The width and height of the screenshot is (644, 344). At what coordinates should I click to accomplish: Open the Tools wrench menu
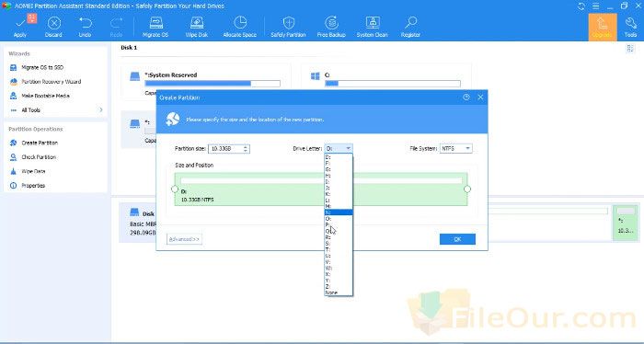pos(630,27)
